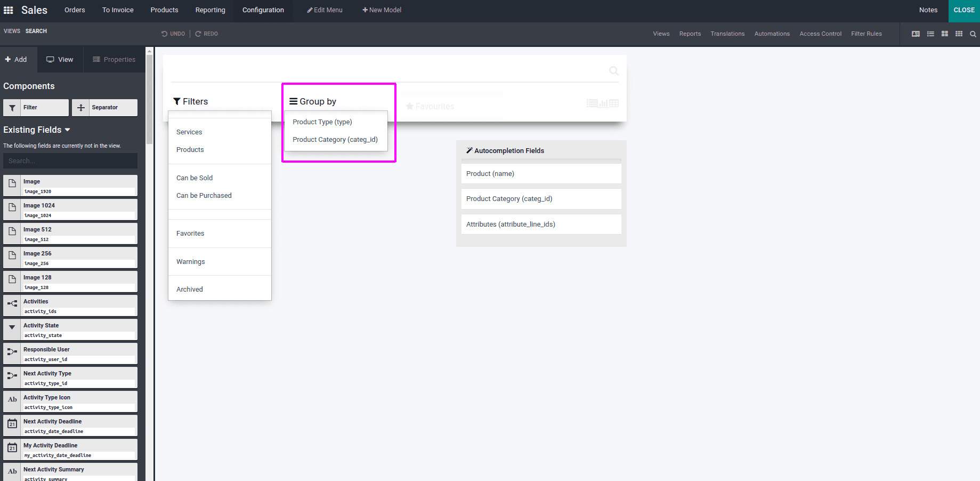
Task: Toggle the Favorites filter
Action: (190, 233)
